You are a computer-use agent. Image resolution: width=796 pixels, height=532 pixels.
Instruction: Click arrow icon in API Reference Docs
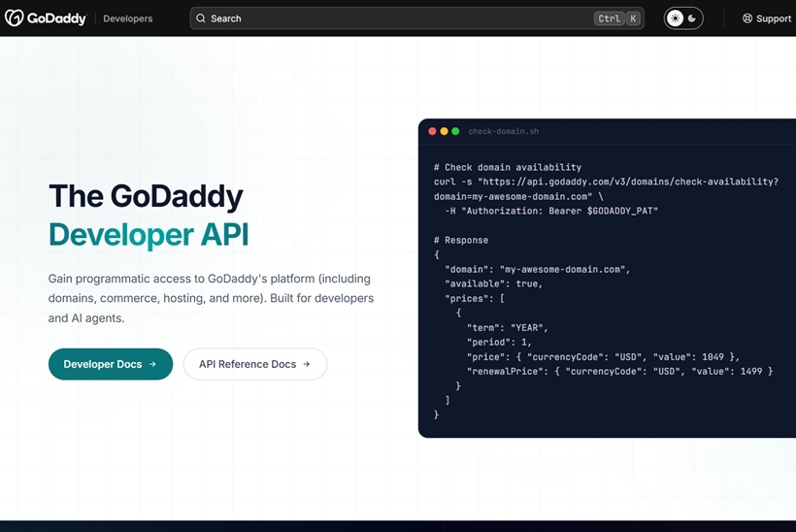pyautogui.click(x=306, y=364)
